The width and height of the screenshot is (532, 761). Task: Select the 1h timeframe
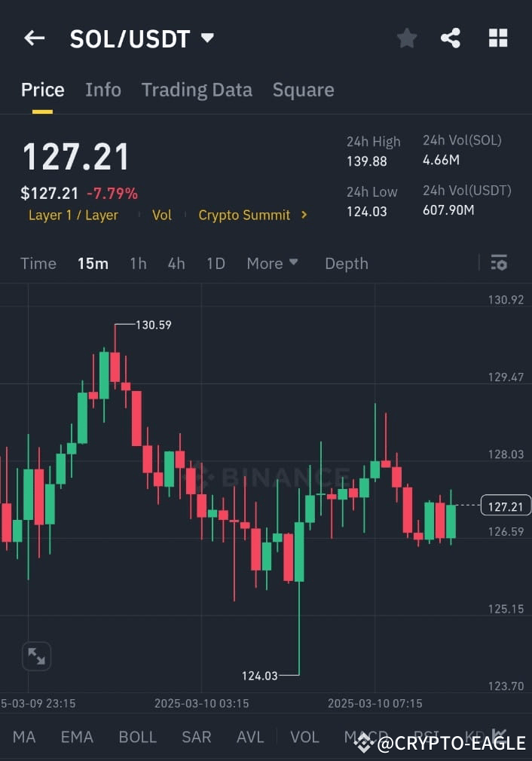pyautogui.click(x=138, y=263)
